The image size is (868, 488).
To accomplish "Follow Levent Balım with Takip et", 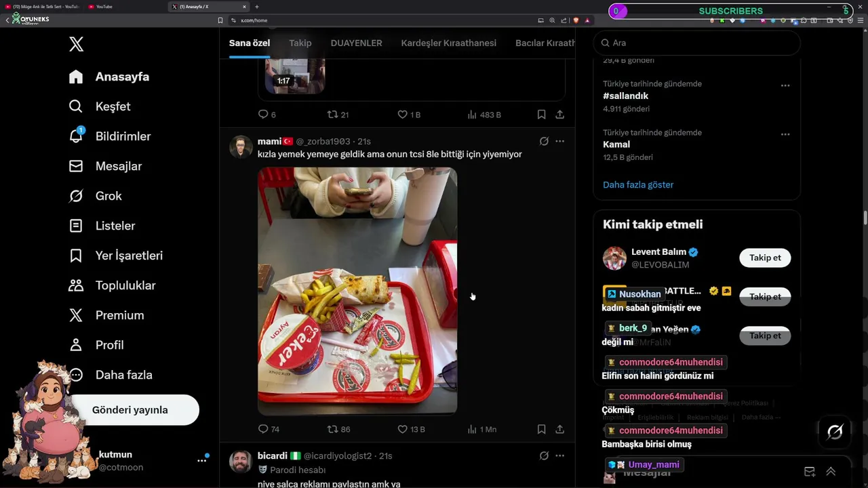I will [765, 258].
